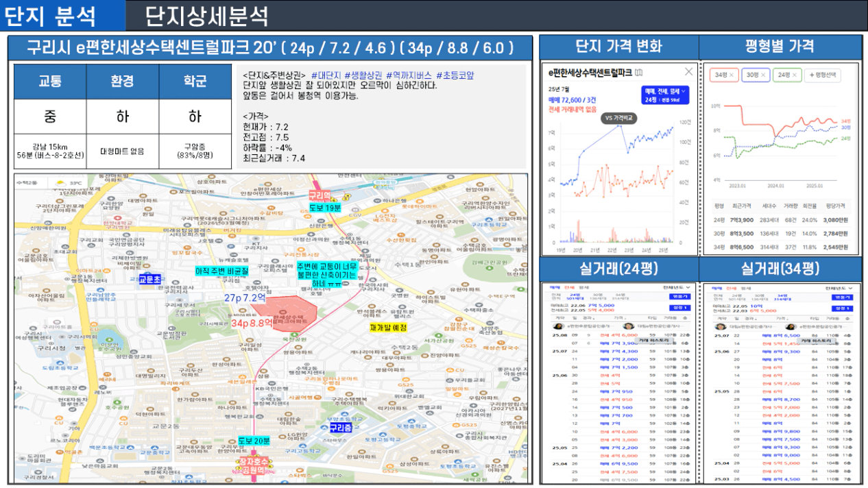Screen dimensions: 868x488
Task: Select the 30평 chip label
Action: [x=752, y=75]
